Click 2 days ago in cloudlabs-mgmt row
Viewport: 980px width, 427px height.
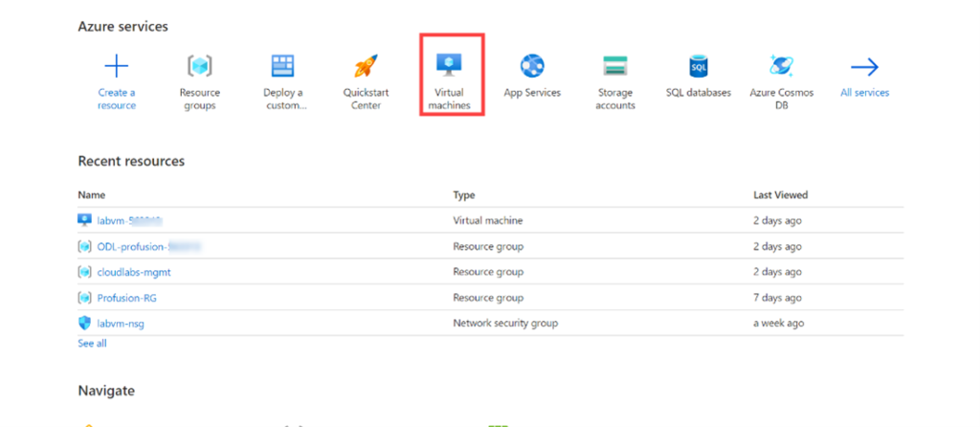777,272
